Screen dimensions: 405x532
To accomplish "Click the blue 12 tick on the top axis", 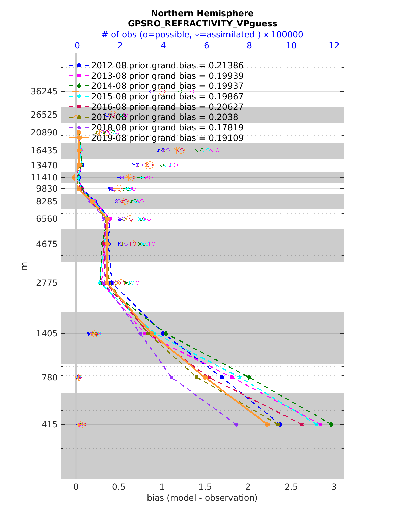I will pos(334,46).
